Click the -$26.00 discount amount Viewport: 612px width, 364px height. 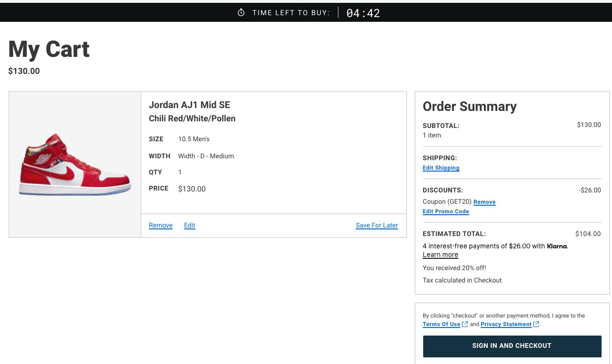[590, 190]
